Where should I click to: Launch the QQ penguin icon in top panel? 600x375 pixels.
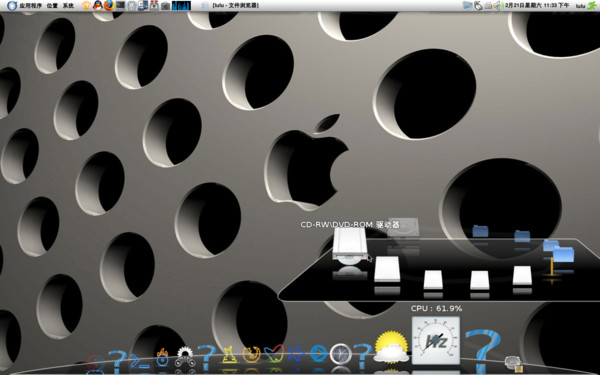pos(98,5)
